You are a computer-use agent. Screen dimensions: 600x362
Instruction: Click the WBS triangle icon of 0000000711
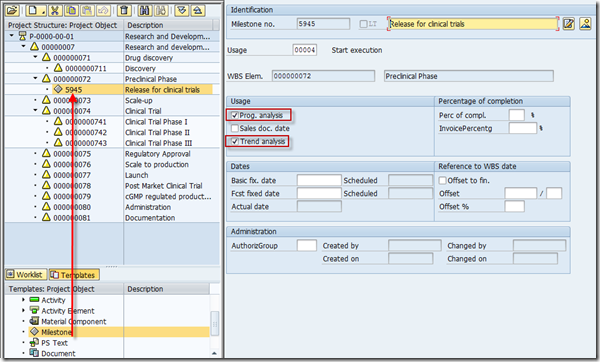tap(58, 68)
